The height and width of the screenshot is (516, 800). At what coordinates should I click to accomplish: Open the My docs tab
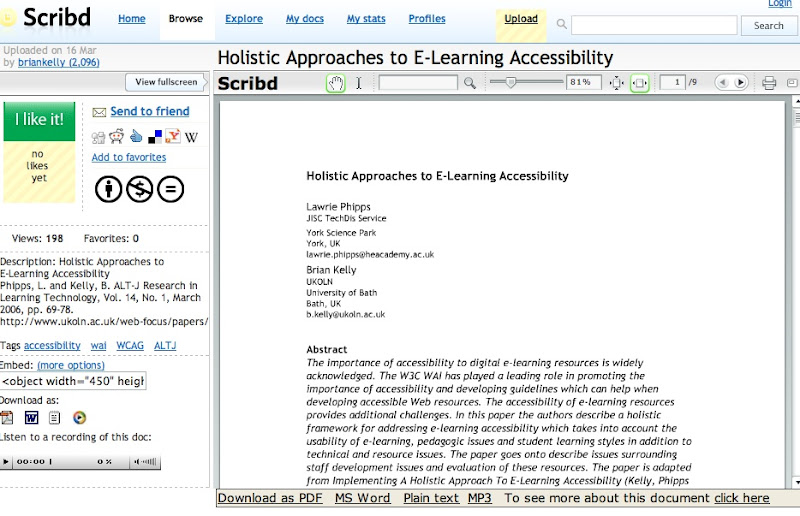tap(304, 19)
